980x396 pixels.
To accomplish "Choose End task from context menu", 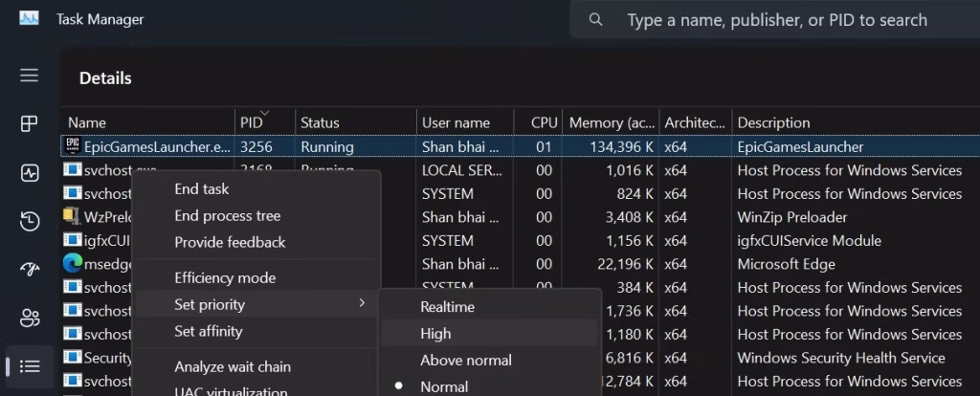I will coord(201,188).
